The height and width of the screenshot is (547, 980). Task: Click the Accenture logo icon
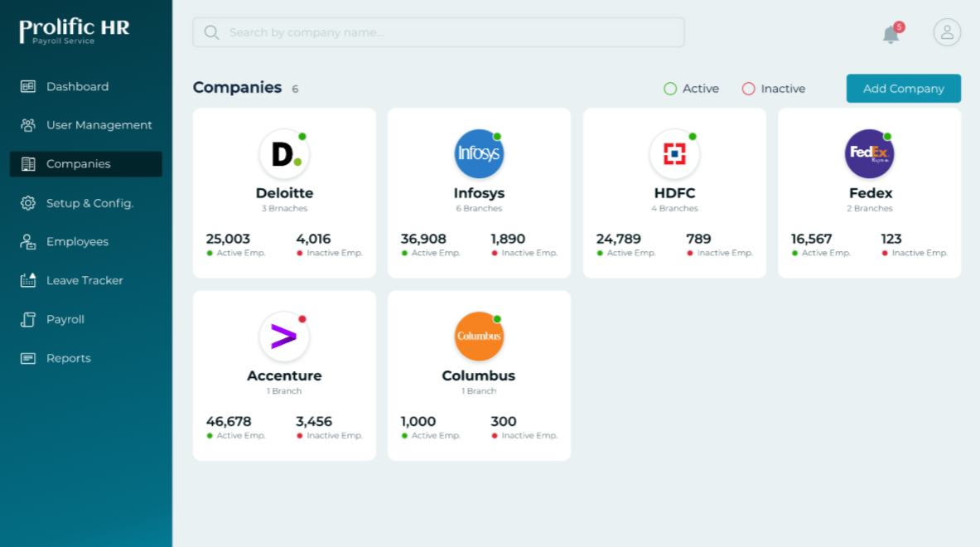click(284, 336)
